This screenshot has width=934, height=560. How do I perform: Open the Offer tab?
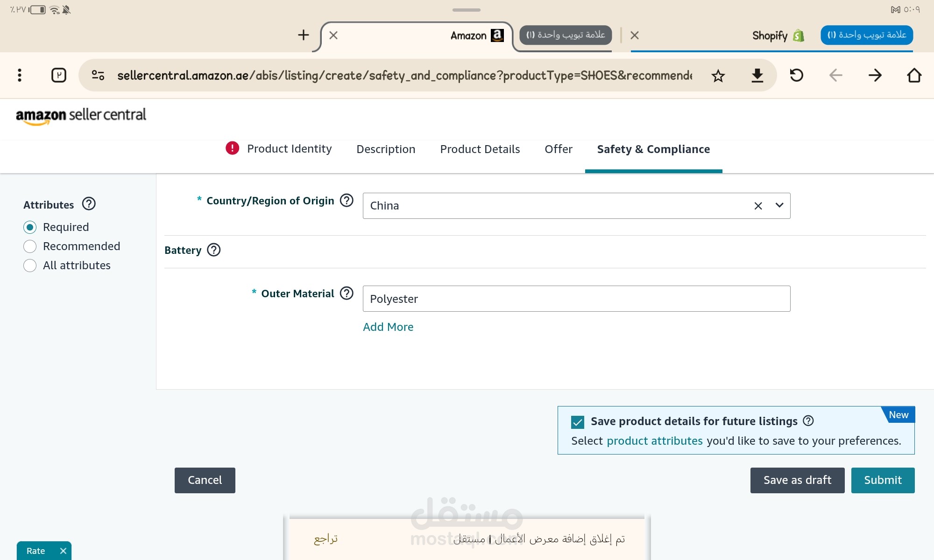[558, 149]
